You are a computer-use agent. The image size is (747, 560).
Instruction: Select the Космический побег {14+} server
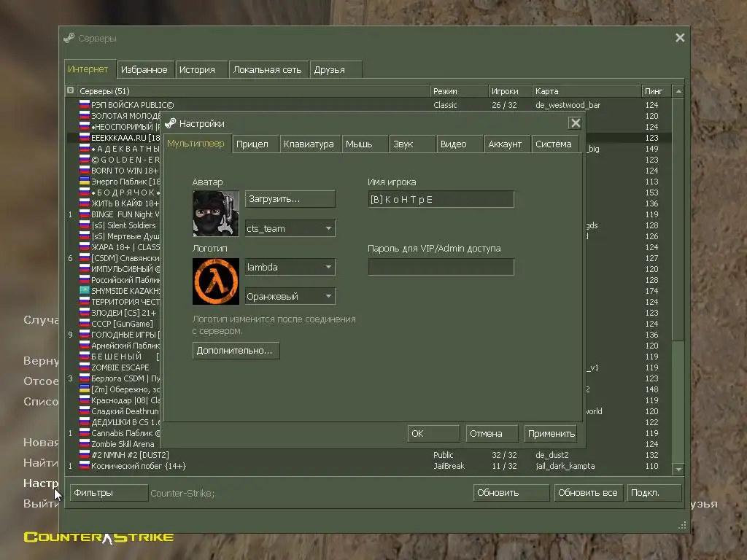[x=368, y=466]
